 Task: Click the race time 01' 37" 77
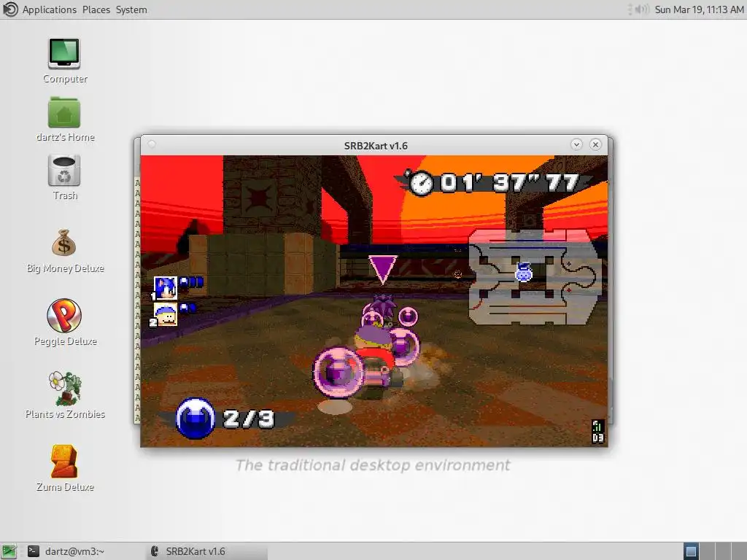(508, 182)
